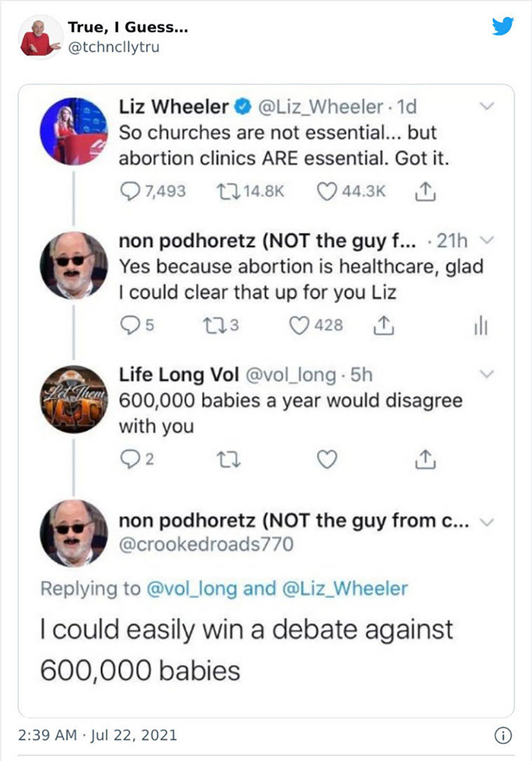Image resolution: width=532 pixels, height=761 pixels.
Task: Share the Life Long Vol tweet
Action: coord(425,459)
